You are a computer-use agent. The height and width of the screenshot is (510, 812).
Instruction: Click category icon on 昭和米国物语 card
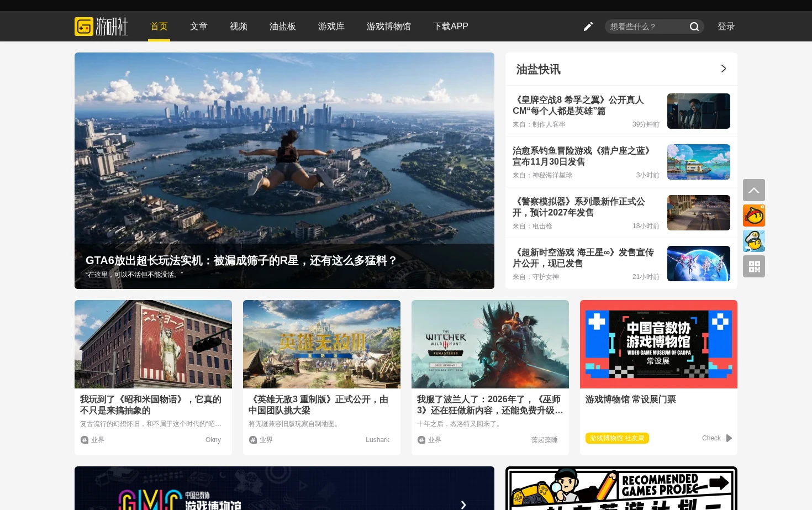[85, 440]
